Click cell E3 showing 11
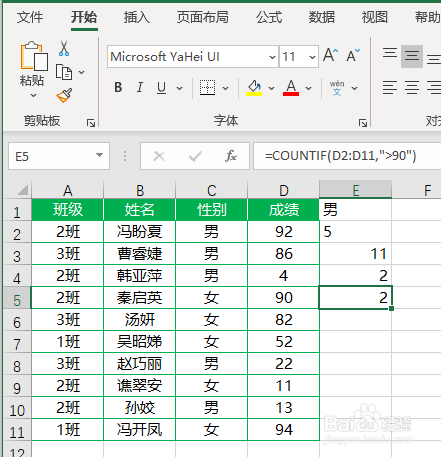441x457 pixels. click(356, 254)
